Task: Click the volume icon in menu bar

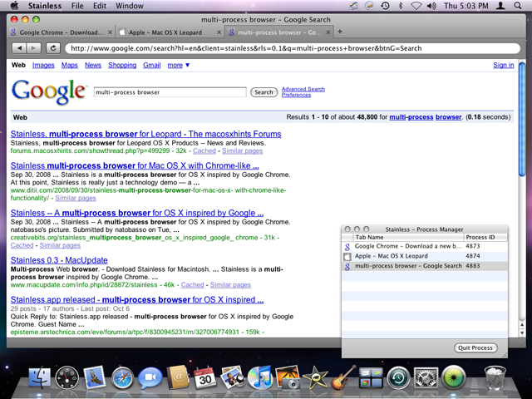Action: point(431,6)
